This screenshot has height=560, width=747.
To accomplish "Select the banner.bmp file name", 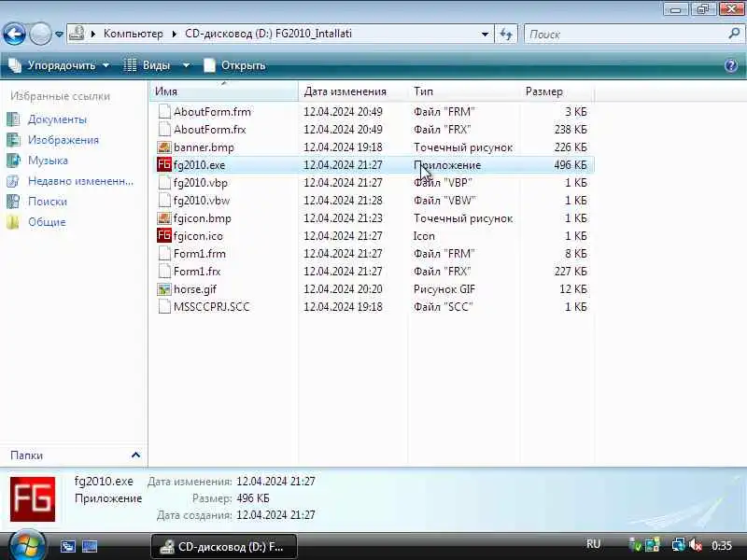I will (x=204, y=147).
